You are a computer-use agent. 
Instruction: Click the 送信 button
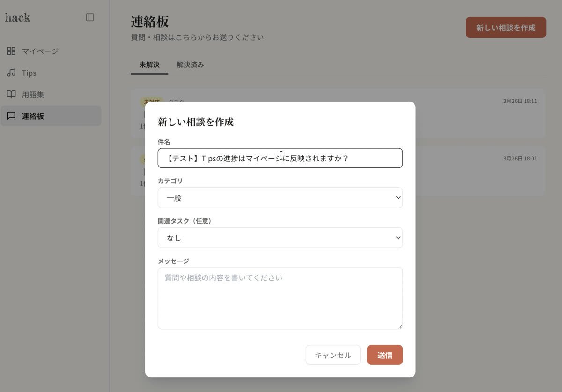pyautogui.click(x=385, y=355)
